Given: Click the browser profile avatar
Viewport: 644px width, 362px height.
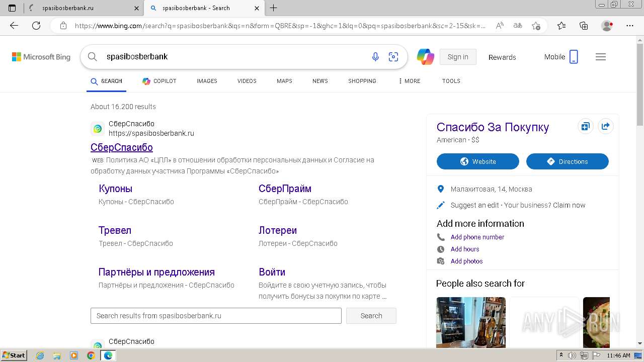Looking at the screenshot, I should [x=607, y=26].
